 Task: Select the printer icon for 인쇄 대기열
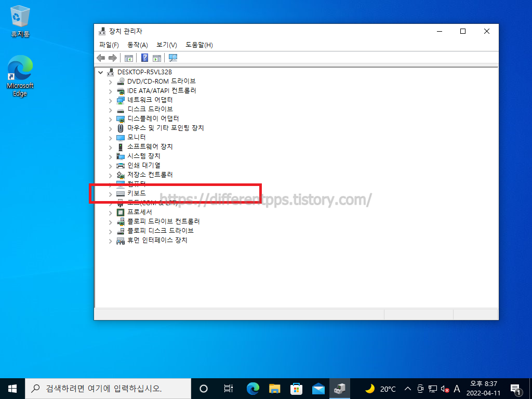tap(121, 166)
